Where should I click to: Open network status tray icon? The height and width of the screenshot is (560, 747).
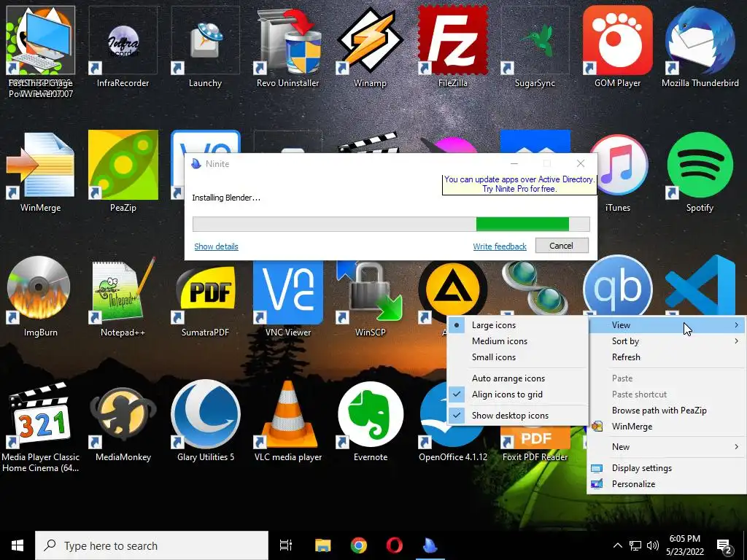point(635,545)
